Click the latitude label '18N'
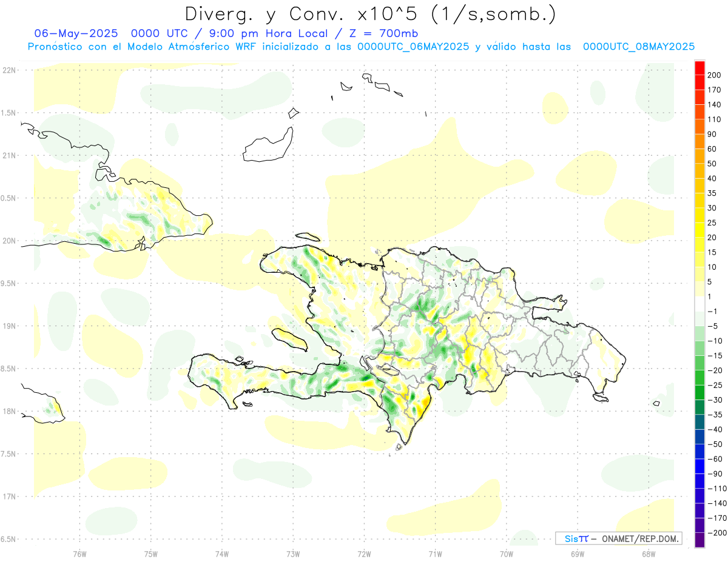Image resolution: width=728 pixels, height=562 pixels. click(8, 411)
